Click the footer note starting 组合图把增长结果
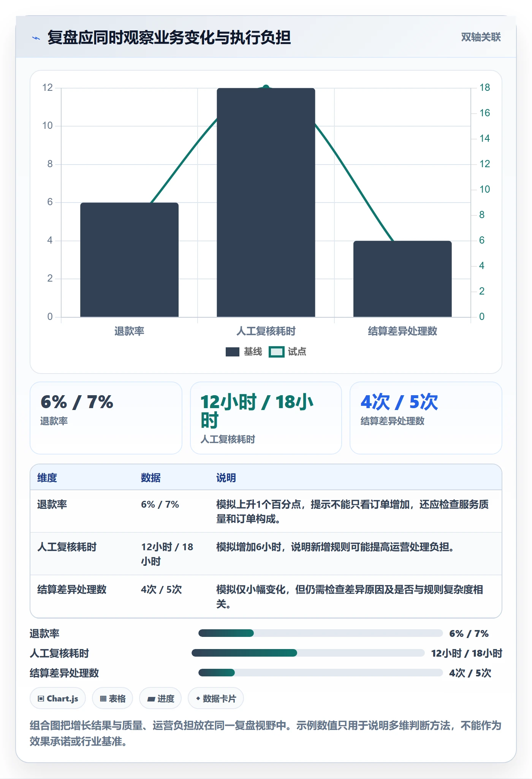This screenshot has height=779, width=532. coord(266,733)
